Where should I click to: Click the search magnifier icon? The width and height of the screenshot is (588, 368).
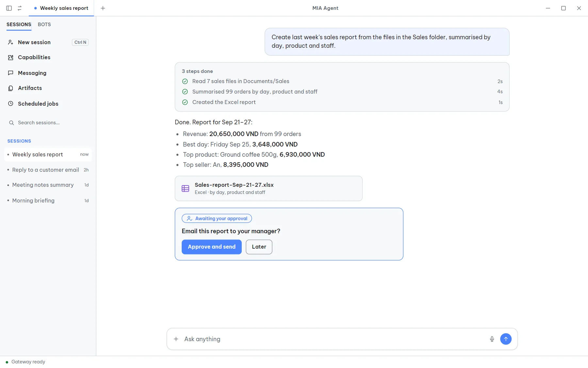coord(11,123)
